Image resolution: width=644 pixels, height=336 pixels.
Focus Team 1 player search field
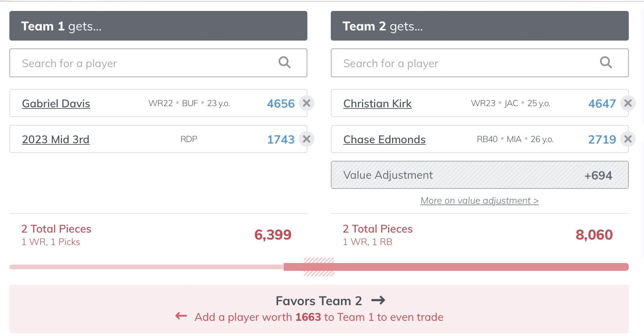pos(158,63)
